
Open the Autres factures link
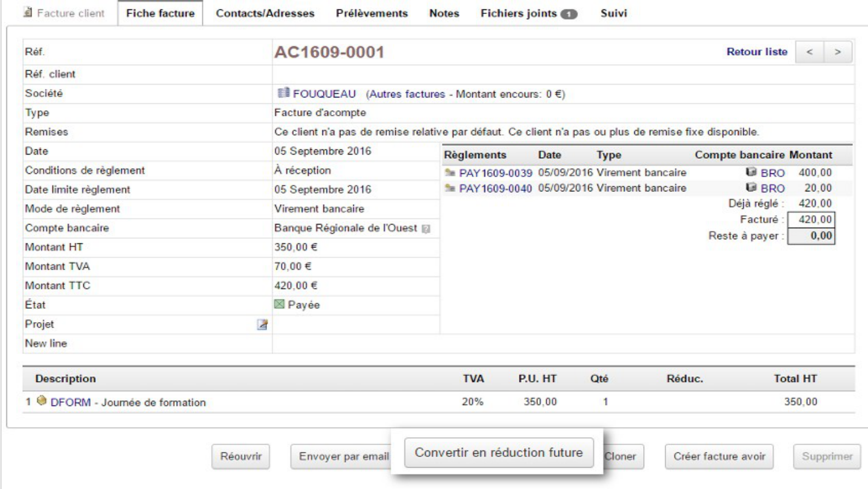point(407,94)
